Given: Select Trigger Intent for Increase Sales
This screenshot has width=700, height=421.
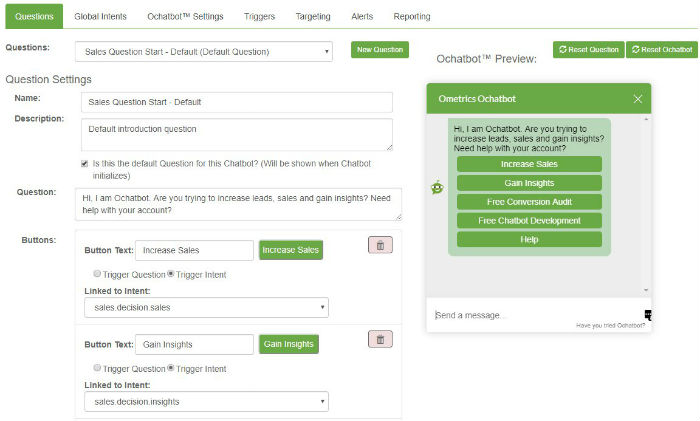Looking at the screenshot, I should tap(170, 273).
